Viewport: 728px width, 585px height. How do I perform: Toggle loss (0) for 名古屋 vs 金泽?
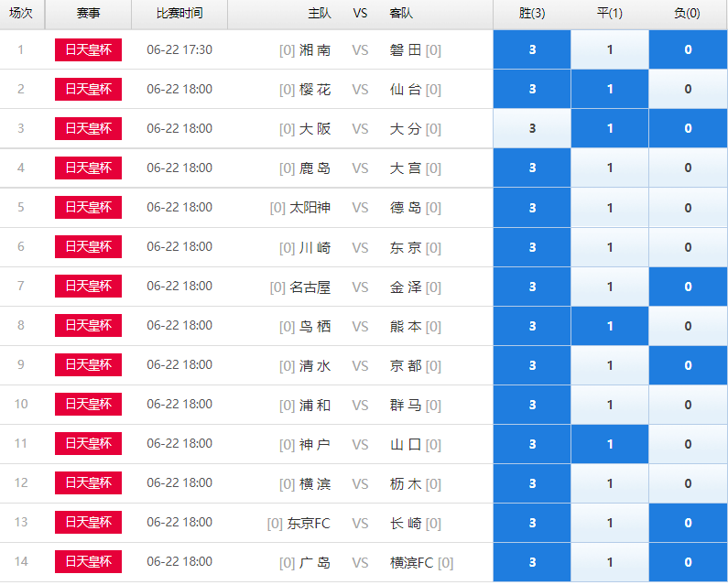coord(688,287)
